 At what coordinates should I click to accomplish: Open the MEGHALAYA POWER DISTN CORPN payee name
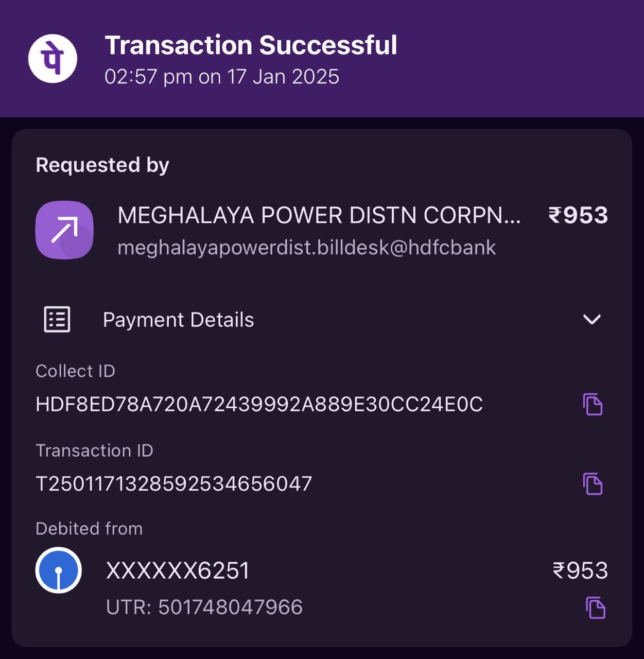point(319,215)
